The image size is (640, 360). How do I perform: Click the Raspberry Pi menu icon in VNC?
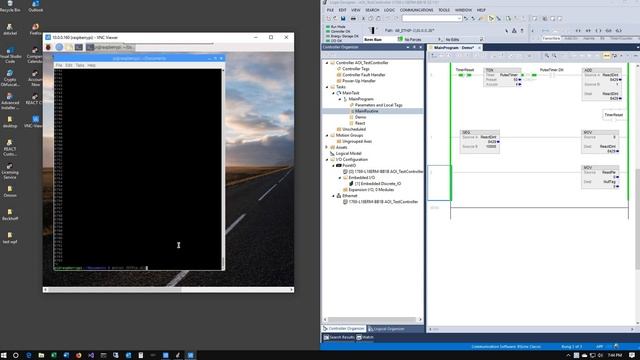pos(48,47)
